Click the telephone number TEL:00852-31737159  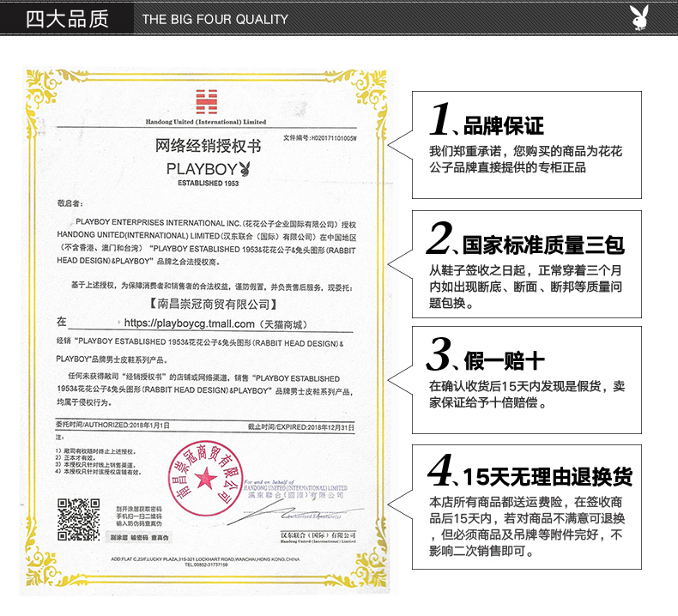click(x=206, y=565)
